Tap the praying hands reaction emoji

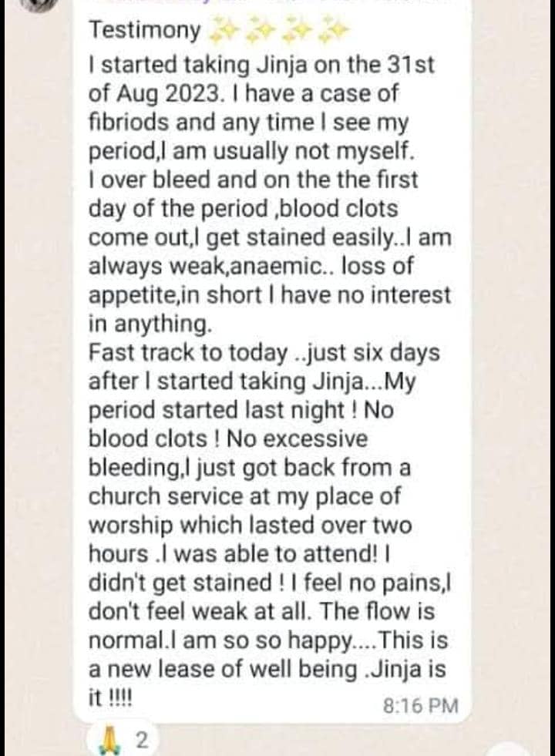108,740
